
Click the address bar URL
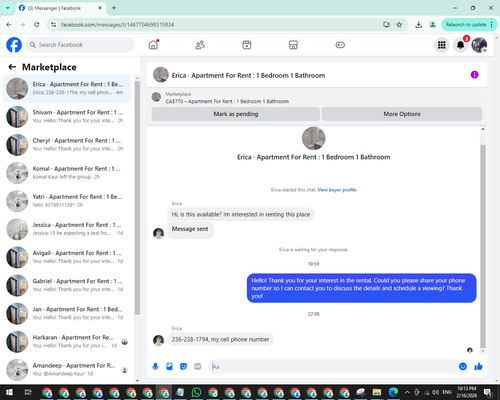tap(117, 25)
